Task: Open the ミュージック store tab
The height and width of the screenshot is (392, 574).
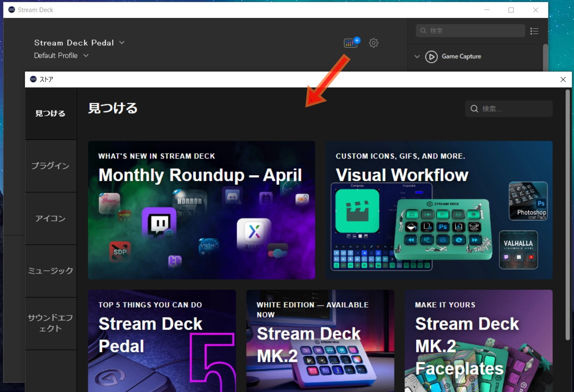Action: click(50, 271)
